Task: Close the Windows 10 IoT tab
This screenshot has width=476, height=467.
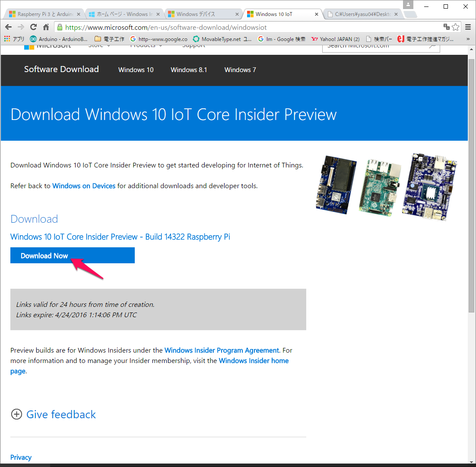Action: pyautogui.click(x=317, y=14)
